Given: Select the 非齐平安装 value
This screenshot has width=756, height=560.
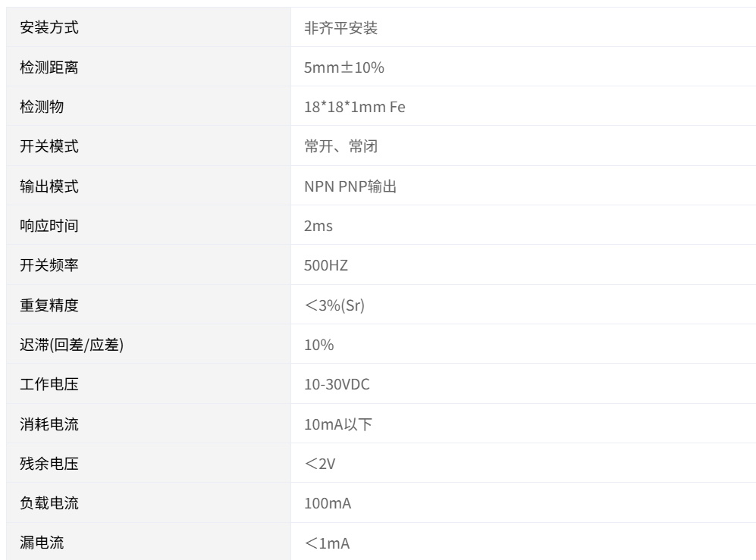Looking at the screenshot, I should 340,28.
